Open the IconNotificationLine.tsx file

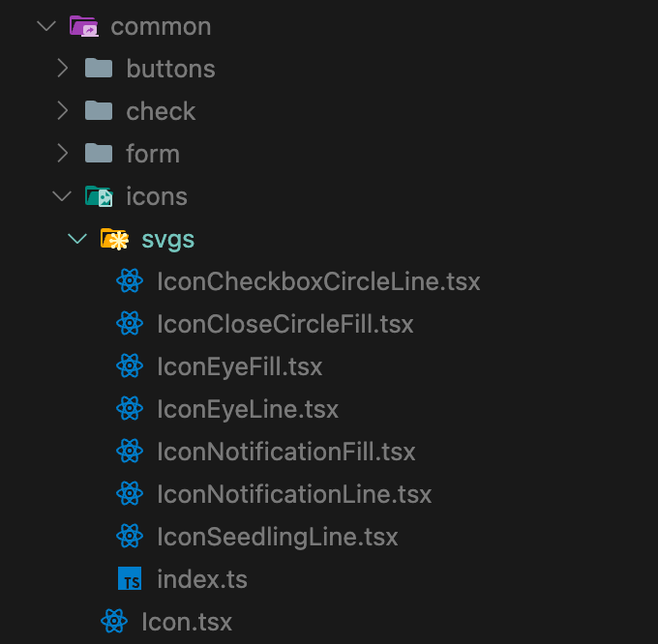pos(294,494)
